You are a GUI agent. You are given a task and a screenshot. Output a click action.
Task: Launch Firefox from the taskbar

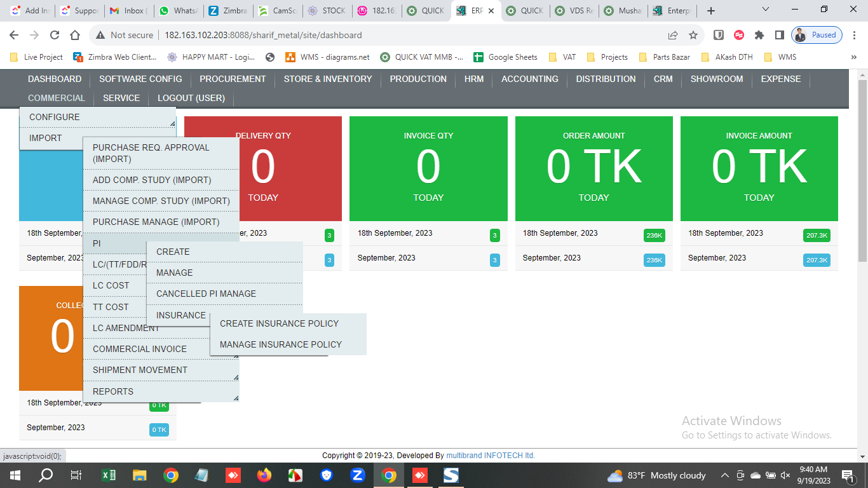point(264,475)
